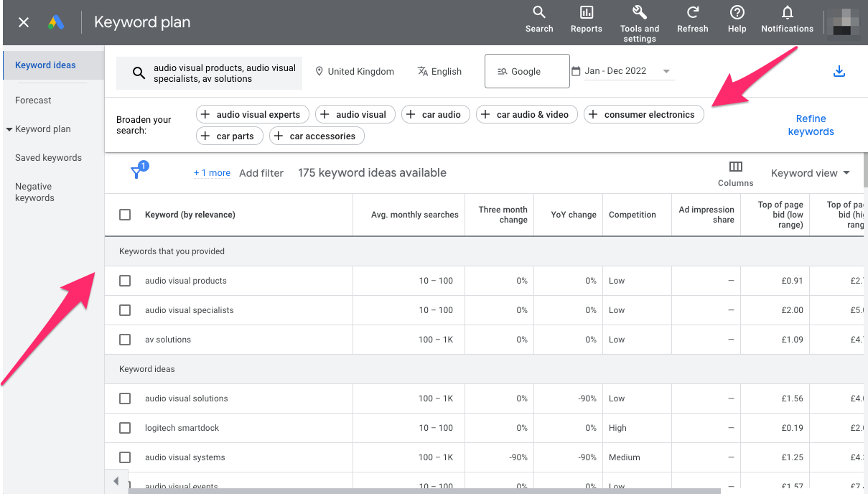Open the Keyword view dropdown
Screen dimensions: 868x494
(x=811, y=173)
